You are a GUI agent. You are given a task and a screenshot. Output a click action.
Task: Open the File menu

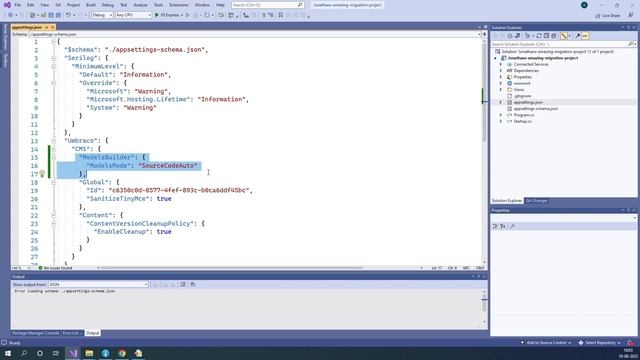(18, 5)
